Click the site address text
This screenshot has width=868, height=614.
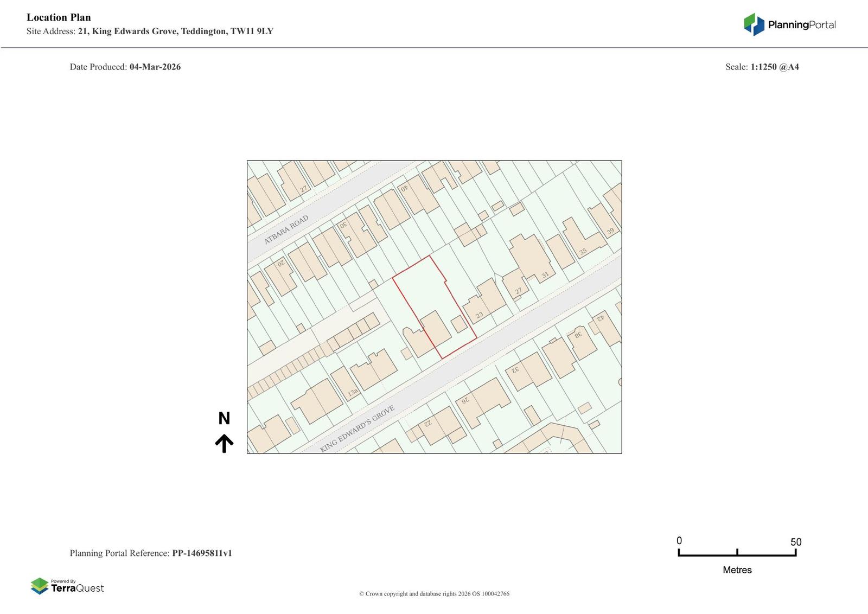click(x=175, y=31)
